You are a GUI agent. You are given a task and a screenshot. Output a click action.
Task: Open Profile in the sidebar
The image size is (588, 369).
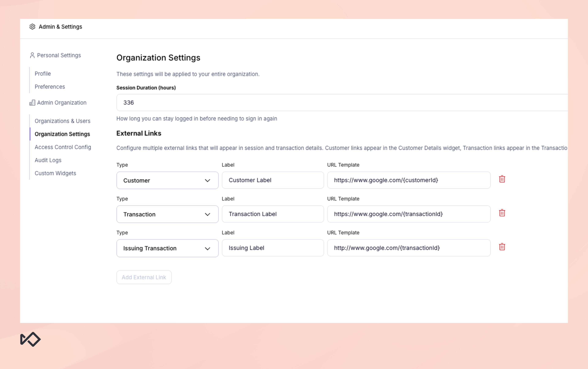pos(43,74)
